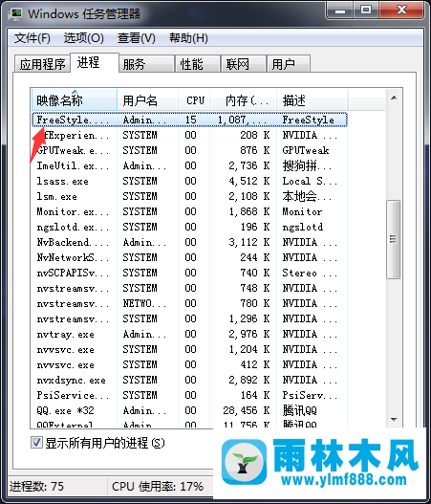
Task: Open the 帮助(H) menu
Action: tap(188, 38)
